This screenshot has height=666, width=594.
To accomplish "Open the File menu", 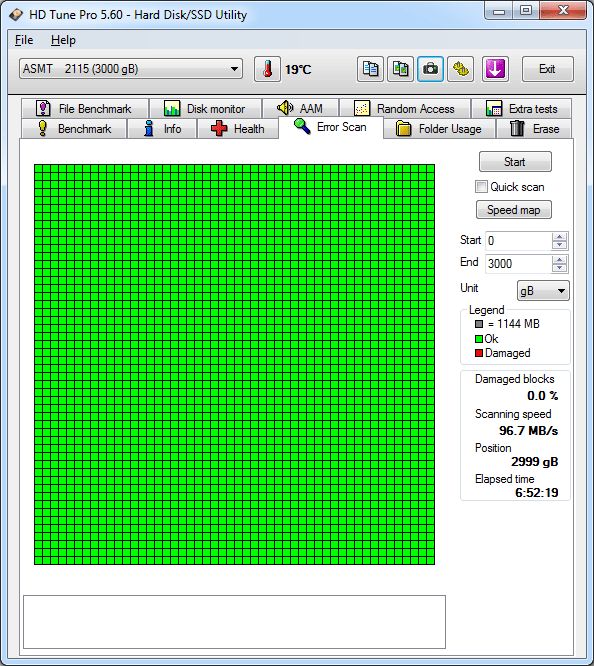I will pos(24,40).
